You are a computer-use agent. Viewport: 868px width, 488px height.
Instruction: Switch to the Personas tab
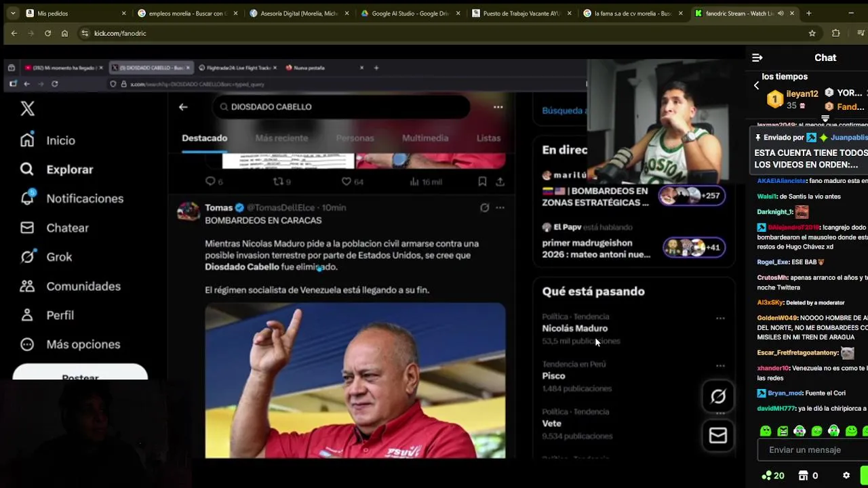(x=355, y=138)
